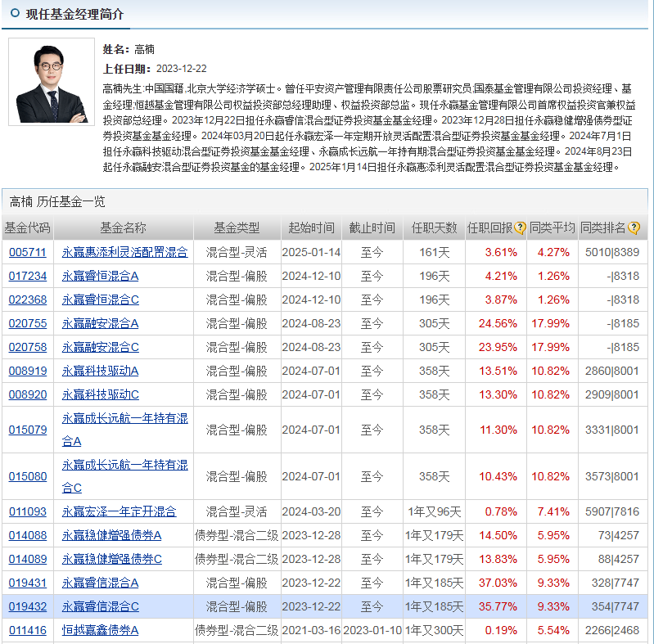Click the 2023-01-10 end date cell
Screen dimensions: 654x644
pyautogui.click(x=372, y=631)
